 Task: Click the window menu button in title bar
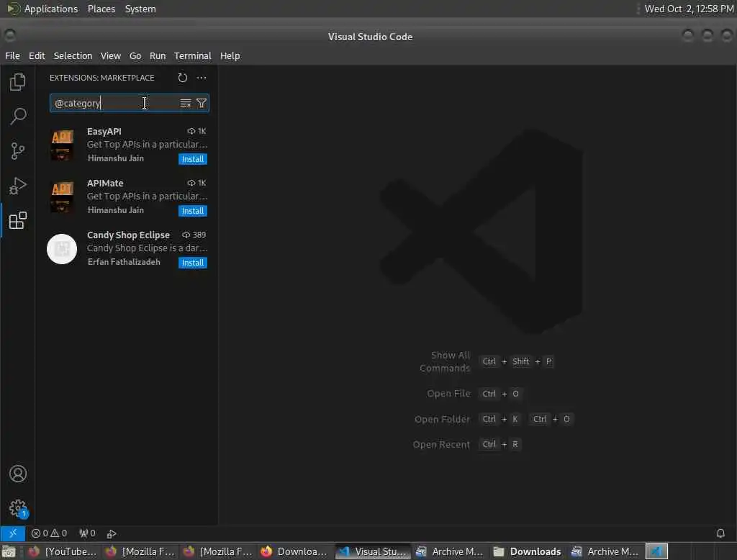pos(9,36)
